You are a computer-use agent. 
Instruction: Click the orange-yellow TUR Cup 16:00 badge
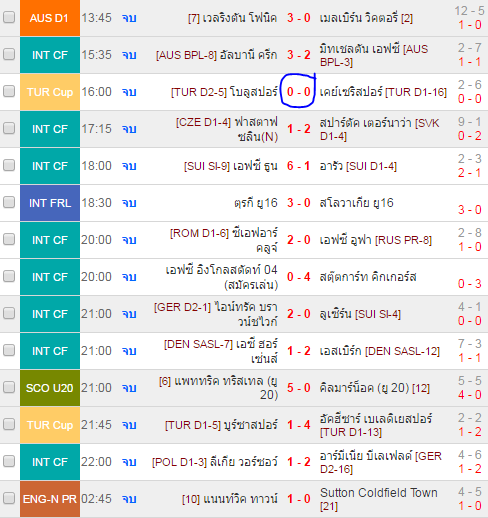pyautogui.click(x=50, y=92)
